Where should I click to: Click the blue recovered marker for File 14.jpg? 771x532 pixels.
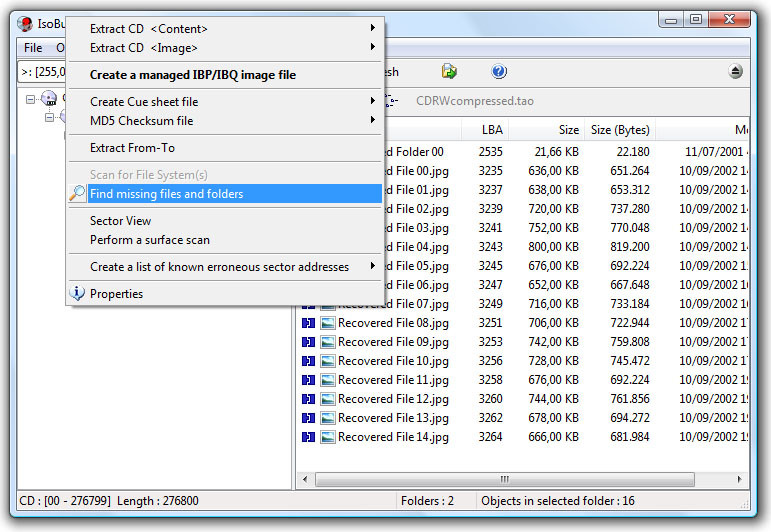(308, 437)
